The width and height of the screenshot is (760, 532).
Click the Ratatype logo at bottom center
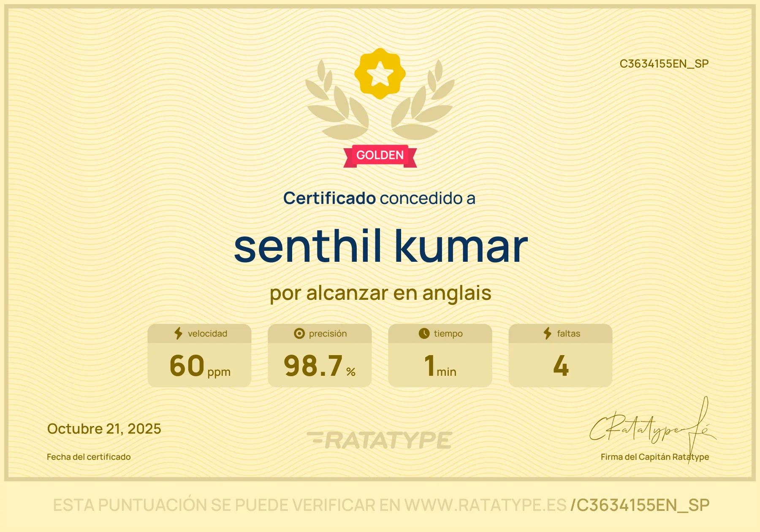(x=380, y=440)
